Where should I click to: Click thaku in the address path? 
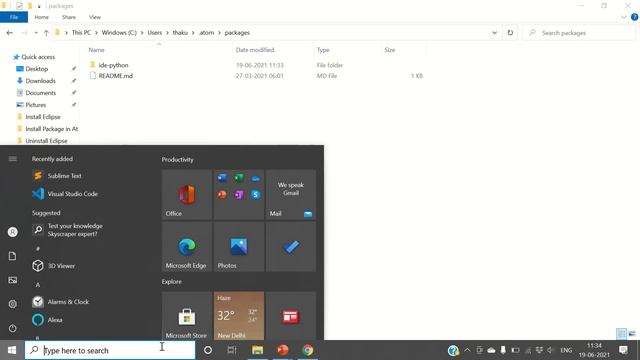180,33
